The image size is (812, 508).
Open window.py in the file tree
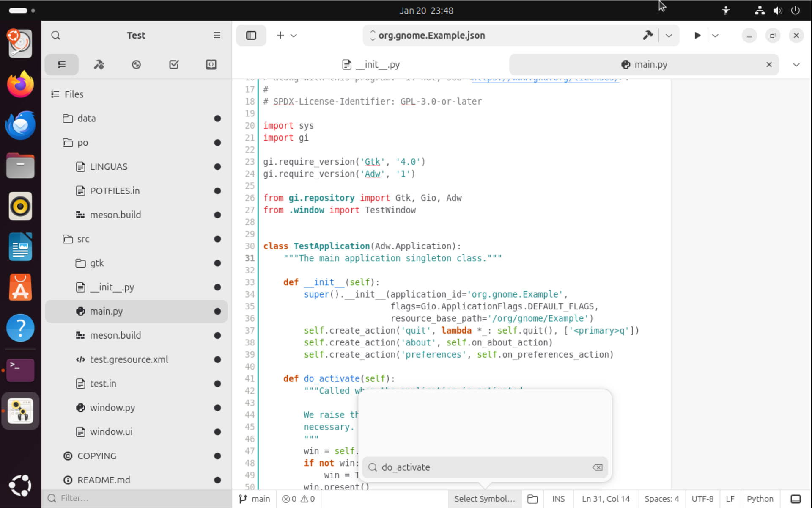click(112, 408)
